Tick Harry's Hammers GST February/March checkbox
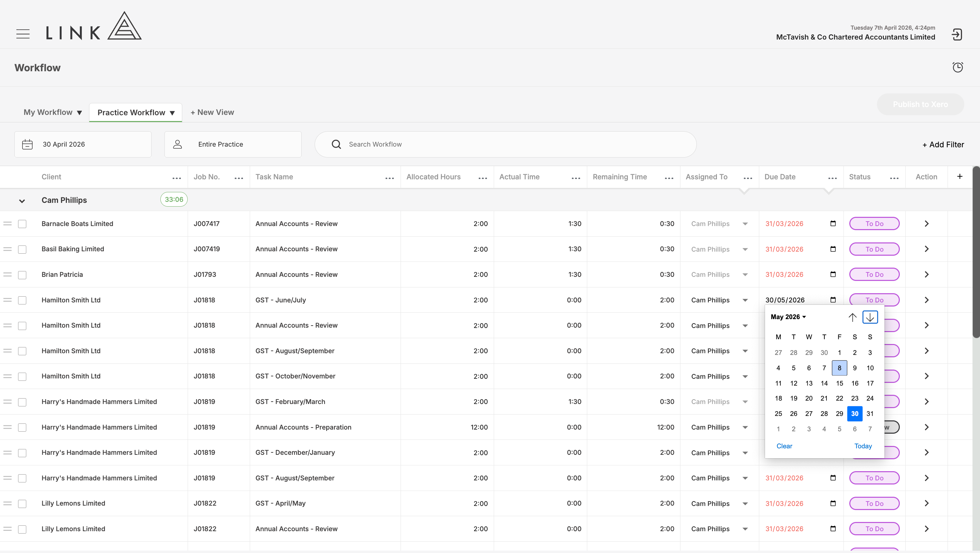This screenshot has width=980, height=553. (x=23, y=402)
